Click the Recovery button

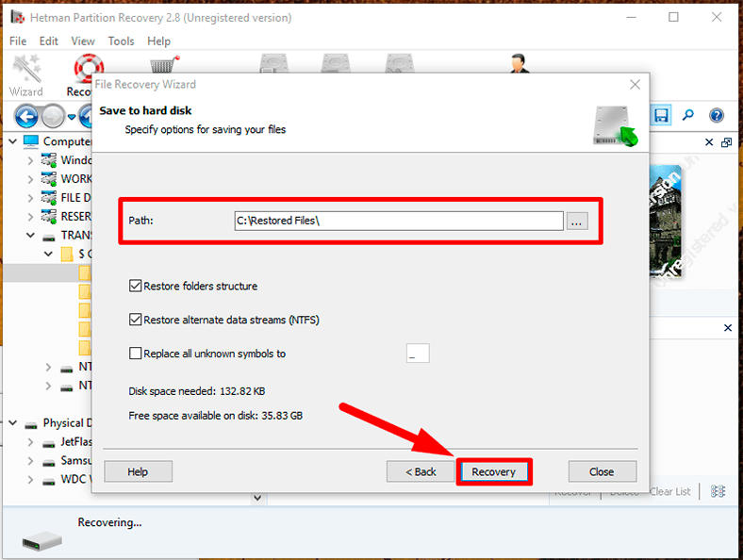click(x=494, y=471)
